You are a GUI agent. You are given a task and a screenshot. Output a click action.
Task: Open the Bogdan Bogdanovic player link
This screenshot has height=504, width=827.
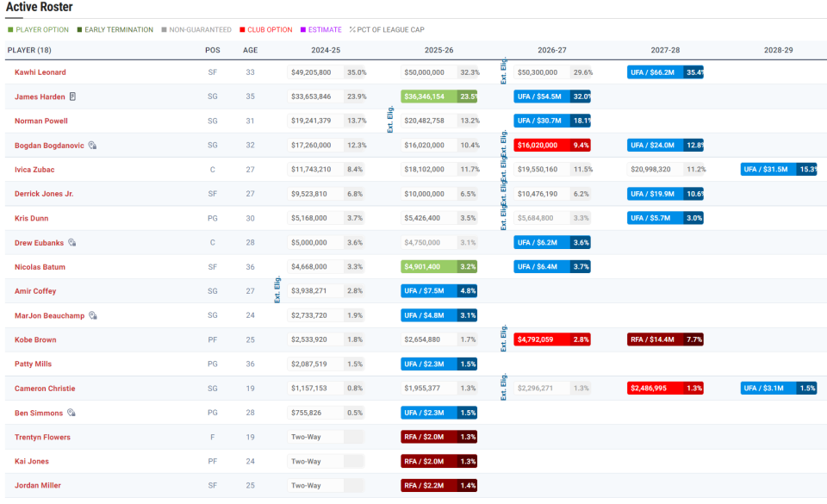pos(49,145)
